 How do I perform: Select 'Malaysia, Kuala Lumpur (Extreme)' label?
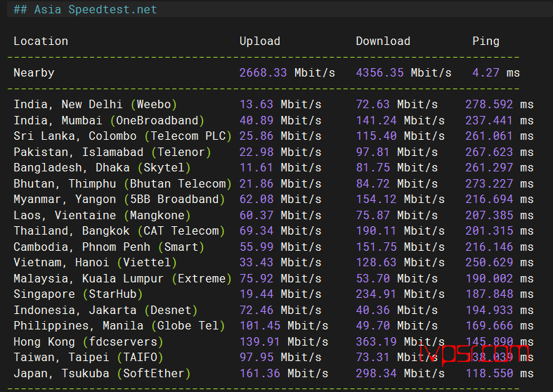[123, 279]
